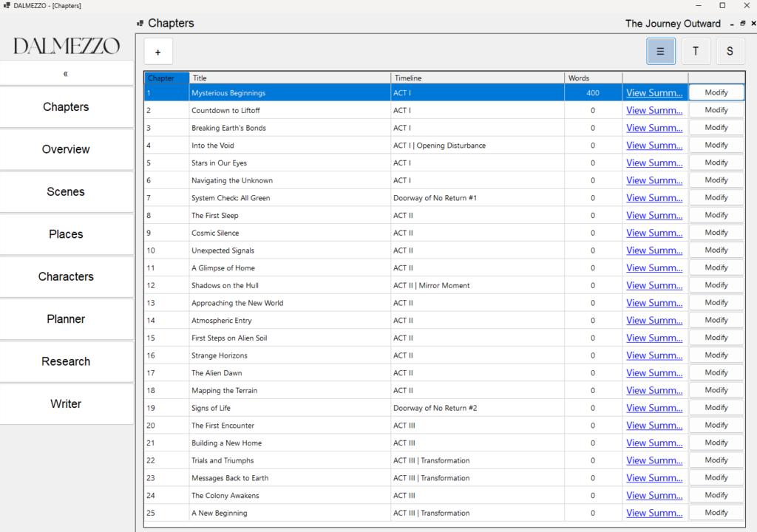Click the float icon next to The Journey Outward
Image resolution: width=757 pixels, height=532 pixels.
742,23
